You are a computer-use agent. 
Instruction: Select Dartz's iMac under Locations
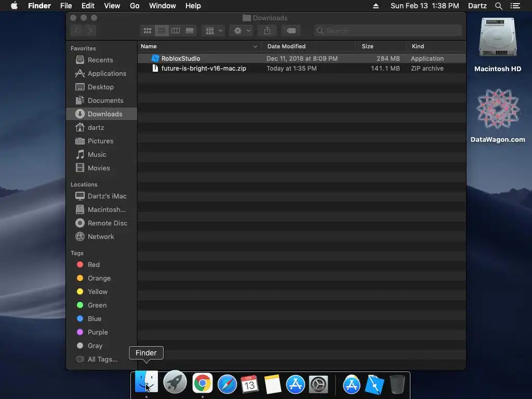(101, 196)
